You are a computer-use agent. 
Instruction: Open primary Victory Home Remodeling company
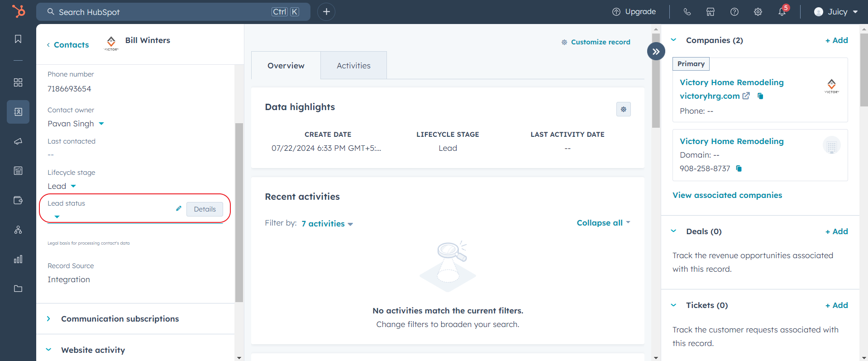pyautogui.click(x=731, y=82)
